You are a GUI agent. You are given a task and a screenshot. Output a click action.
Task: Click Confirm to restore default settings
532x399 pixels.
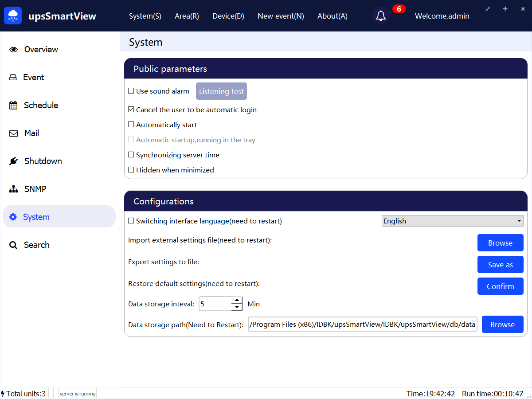[500, 286]
